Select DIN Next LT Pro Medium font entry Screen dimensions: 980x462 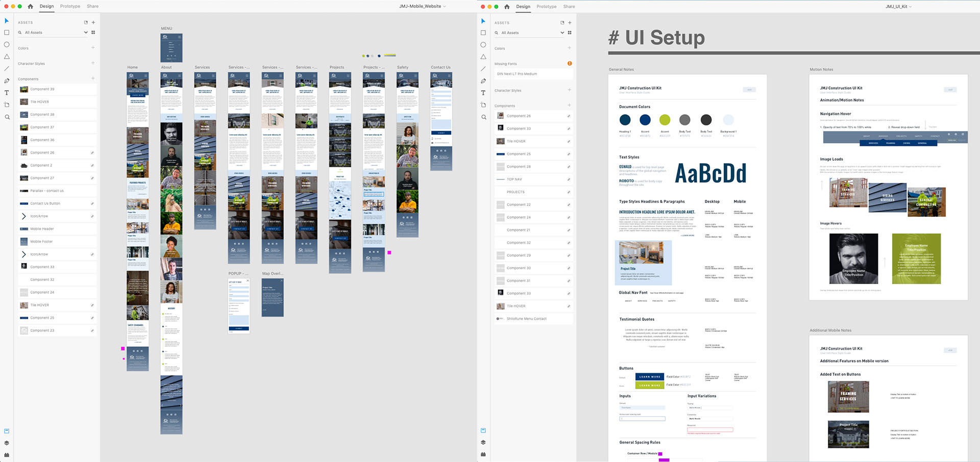[x=533, y=74]
